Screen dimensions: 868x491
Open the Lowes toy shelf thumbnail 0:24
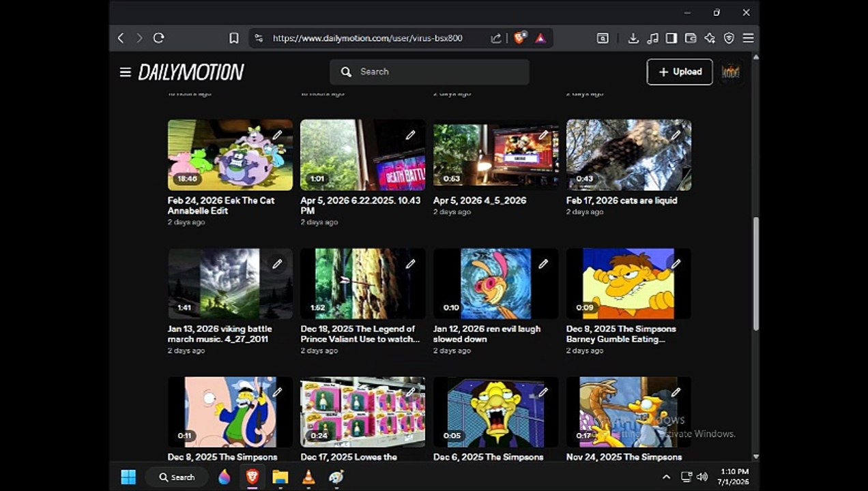click(x=363, y=412)
